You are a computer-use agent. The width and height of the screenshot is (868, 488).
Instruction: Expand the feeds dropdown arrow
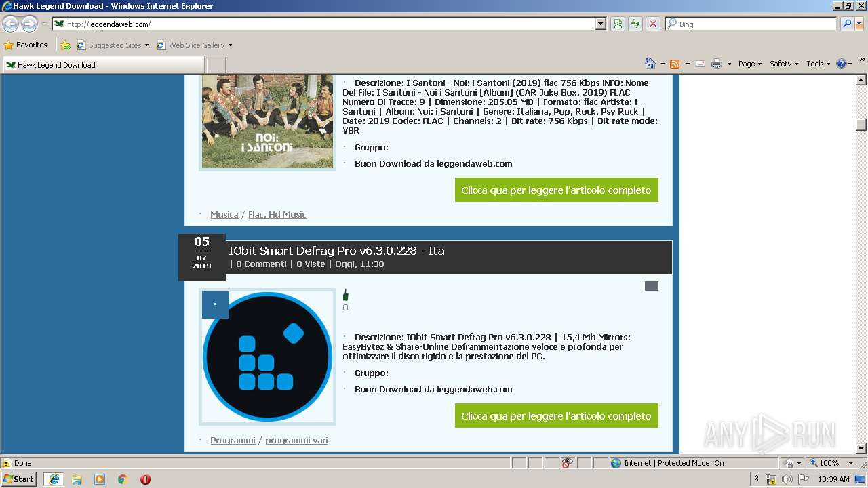687,64
